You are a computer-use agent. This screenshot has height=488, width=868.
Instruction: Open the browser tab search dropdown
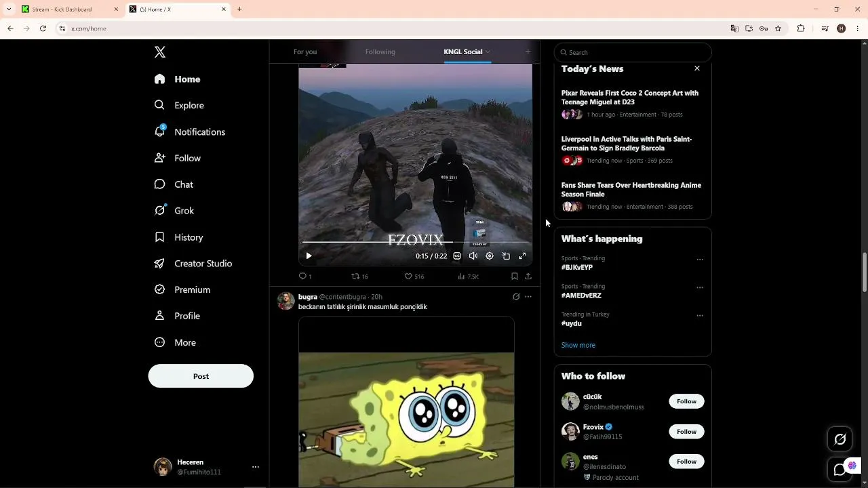[9, 9]
